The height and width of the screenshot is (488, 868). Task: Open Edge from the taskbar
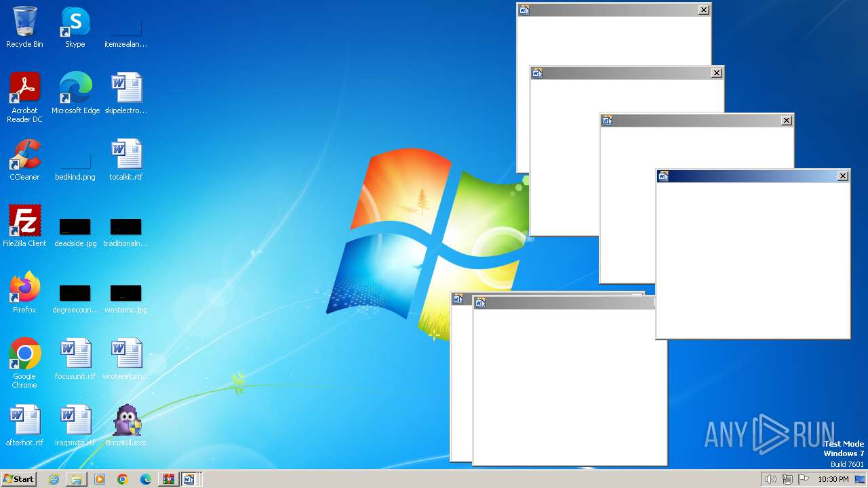pos(146,479)
